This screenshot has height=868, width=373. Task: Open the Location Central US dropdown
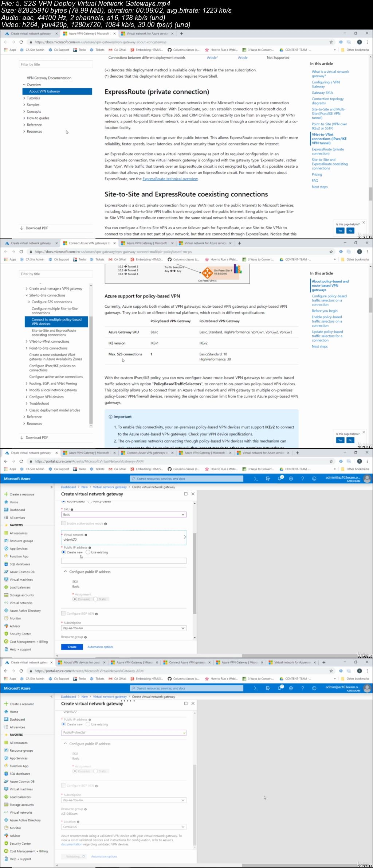point(124,827)
